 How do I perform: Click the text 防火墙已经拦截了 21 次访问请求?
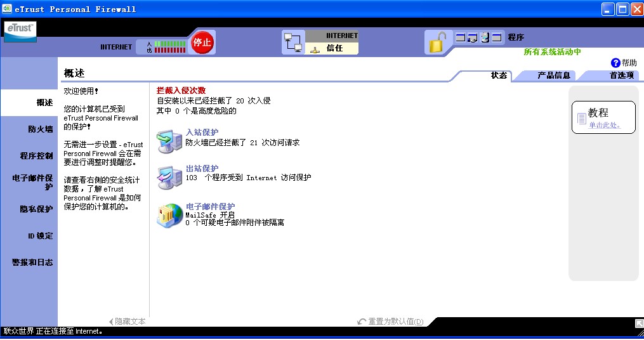click(242, 143)
